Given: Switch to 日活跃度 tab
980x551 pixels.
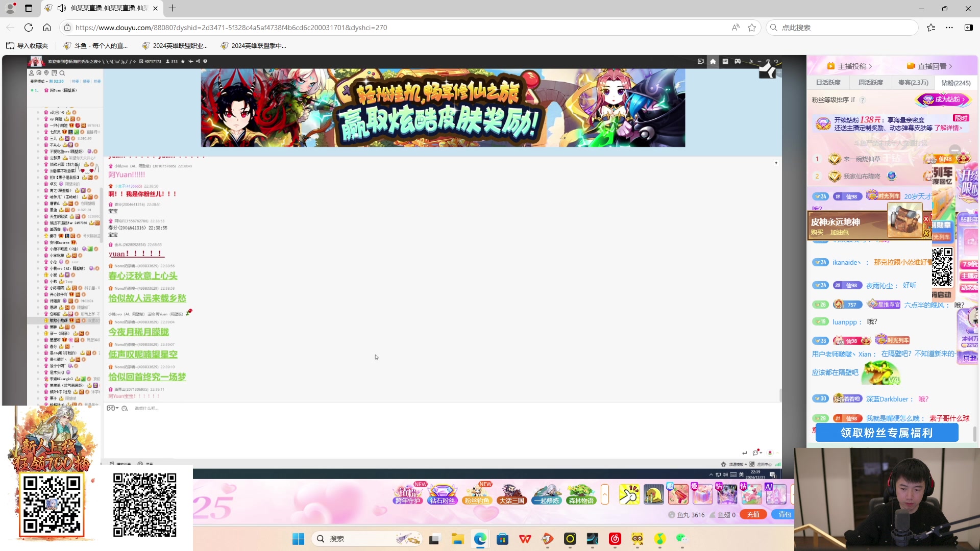Looking at the screenshot, I should point(828,83).
